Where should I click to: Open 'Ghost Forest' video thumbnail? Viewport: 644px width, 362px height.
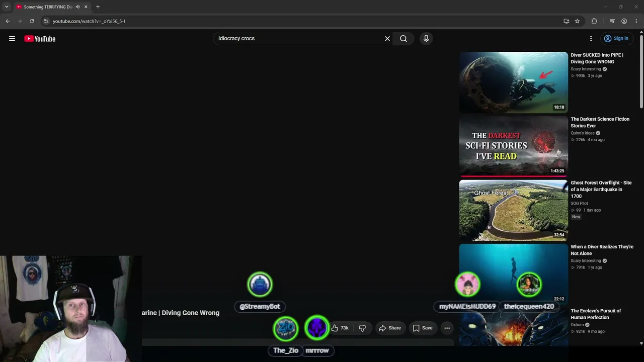click(513, 210)
